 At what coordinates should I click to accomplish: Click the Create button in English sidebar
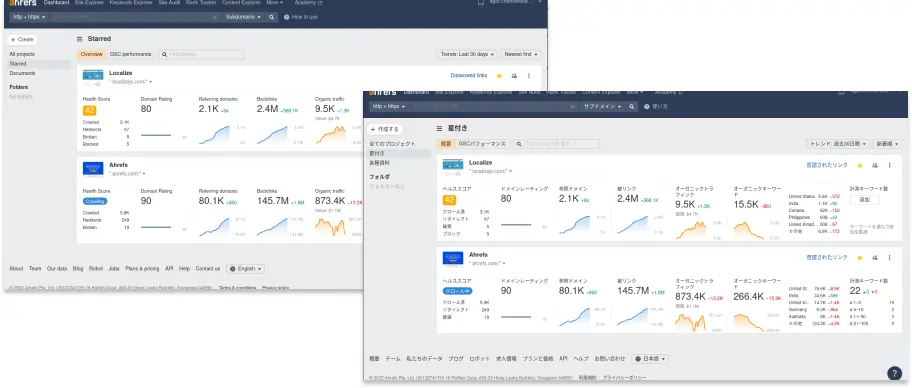coord(22,40)
